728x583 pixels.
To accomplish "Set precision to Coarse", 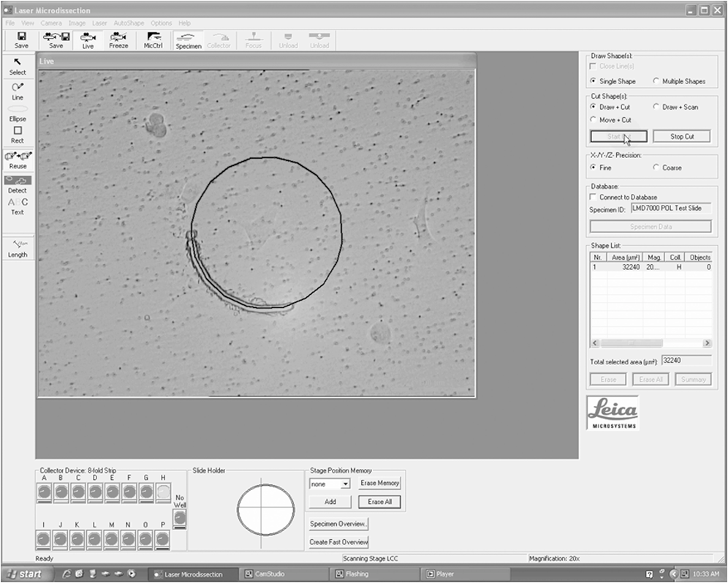I will 656,168.
